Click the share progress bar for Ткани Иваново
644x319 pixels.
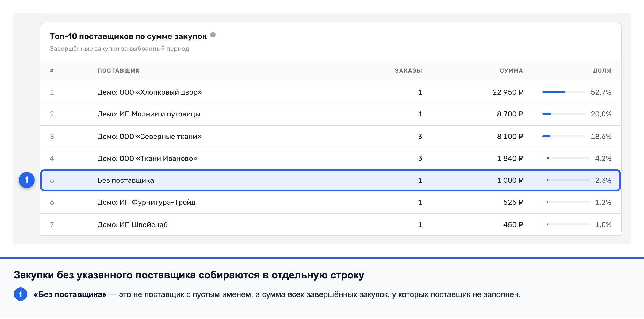[568, 158]
